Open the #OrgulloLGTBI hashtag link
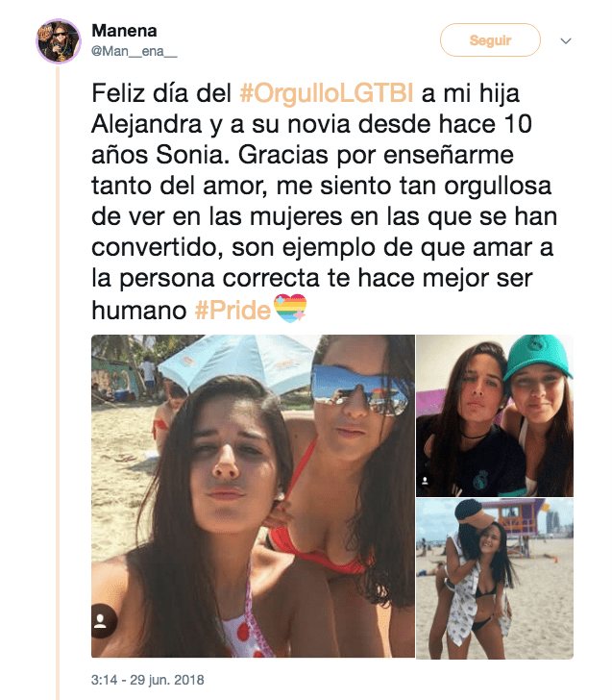The height and width of the screenshot is (700, 612). 327,93
